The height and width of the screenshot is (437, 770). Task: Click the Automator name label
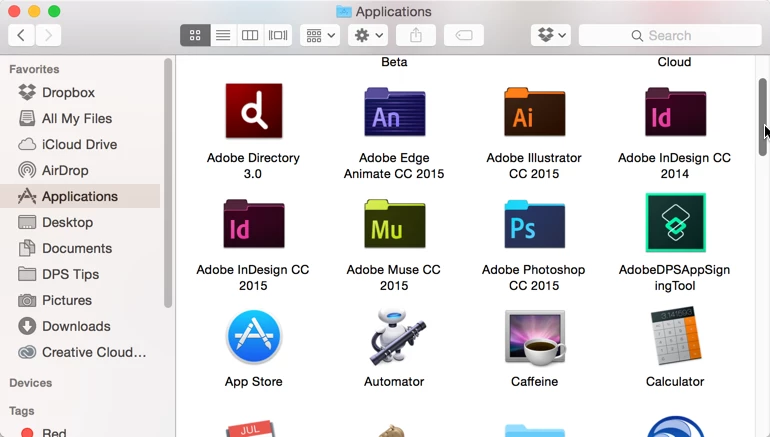[394, 382]
